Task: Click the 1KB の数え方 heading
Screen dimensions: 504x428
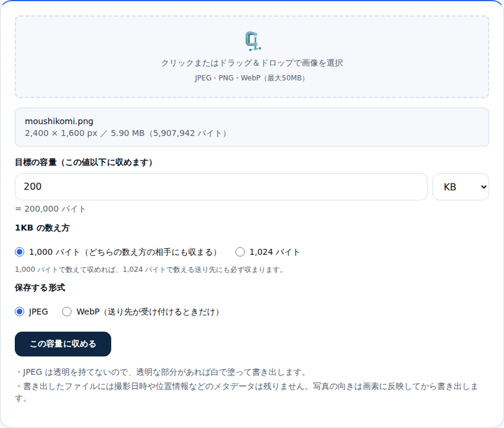Action: point(42,228)
